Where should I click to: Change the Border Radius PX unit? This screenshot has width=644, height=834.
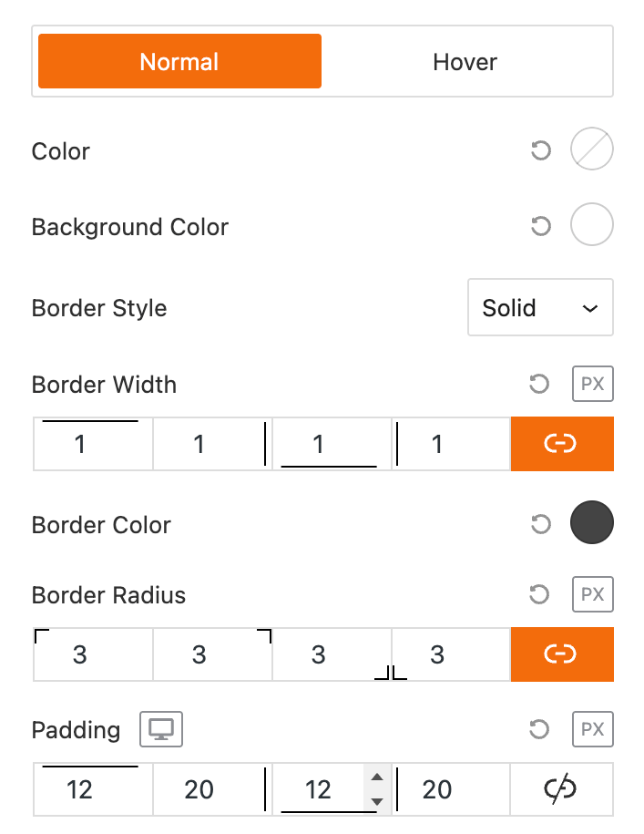click(x=592, y=595)
